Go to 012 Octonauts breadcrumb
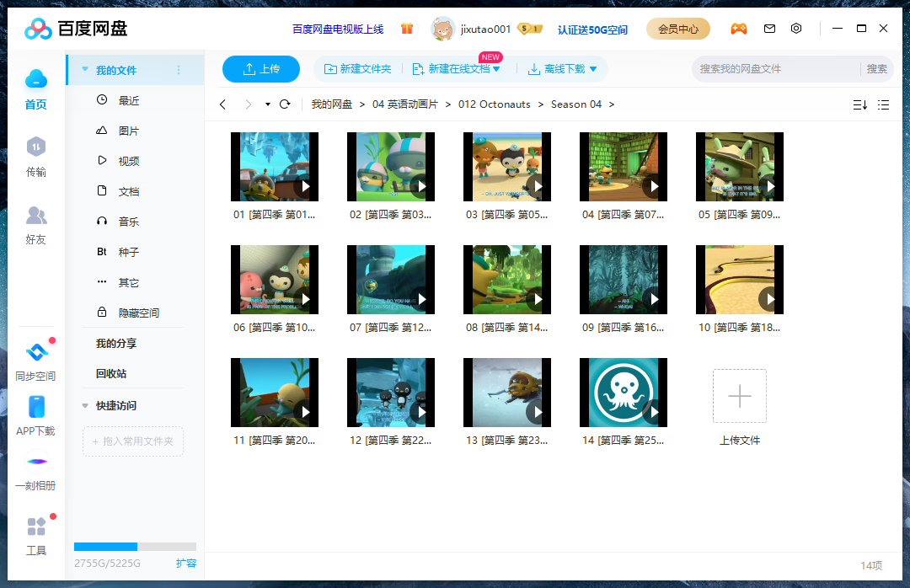 [495, 104]
